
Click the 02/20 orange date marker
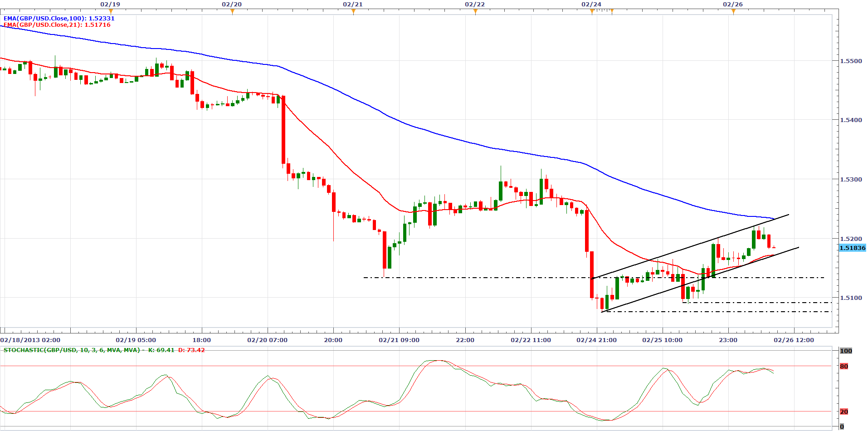tap(232, 11)
